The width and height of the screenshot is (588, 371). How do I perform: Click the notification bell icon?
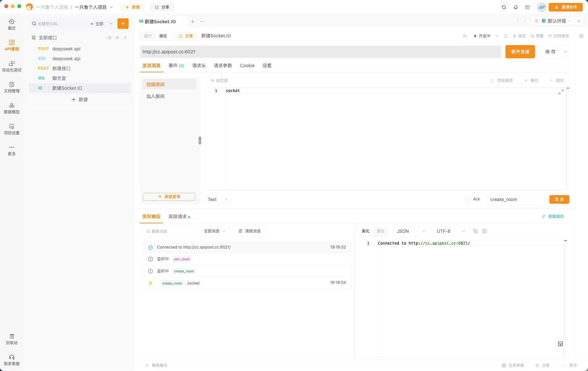pos(516,7)
